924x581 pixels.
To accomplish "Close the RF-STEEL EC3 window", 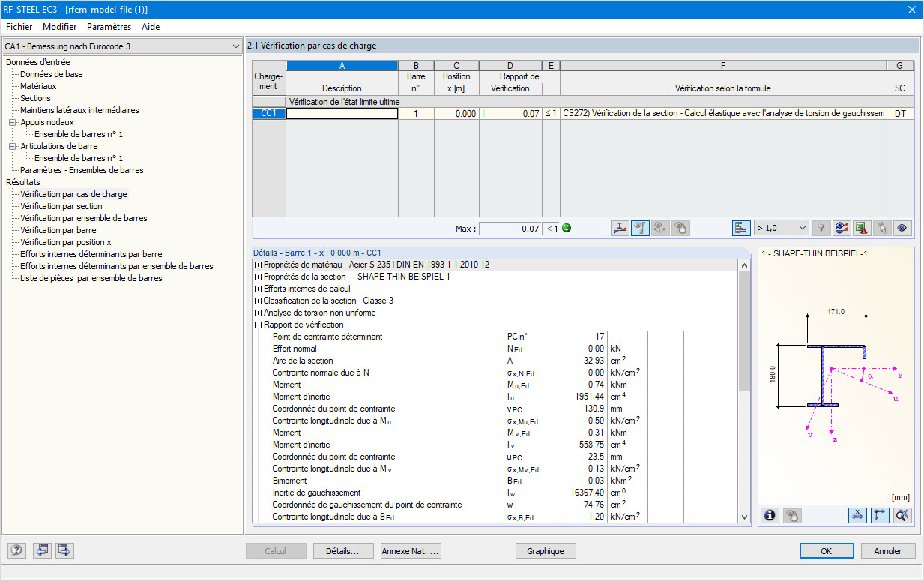I will pyautogui.click(x=911, y=9).
